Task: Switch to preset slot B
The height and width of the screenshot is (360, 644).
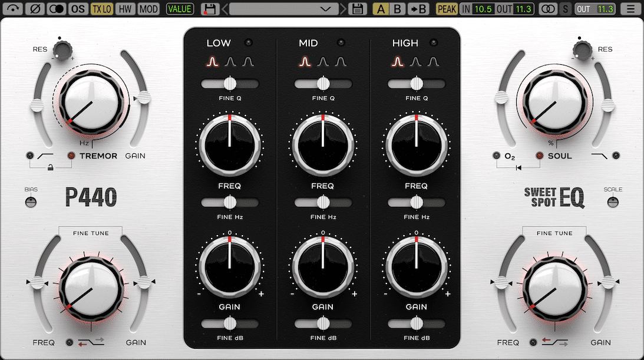Action: [397, 9]
